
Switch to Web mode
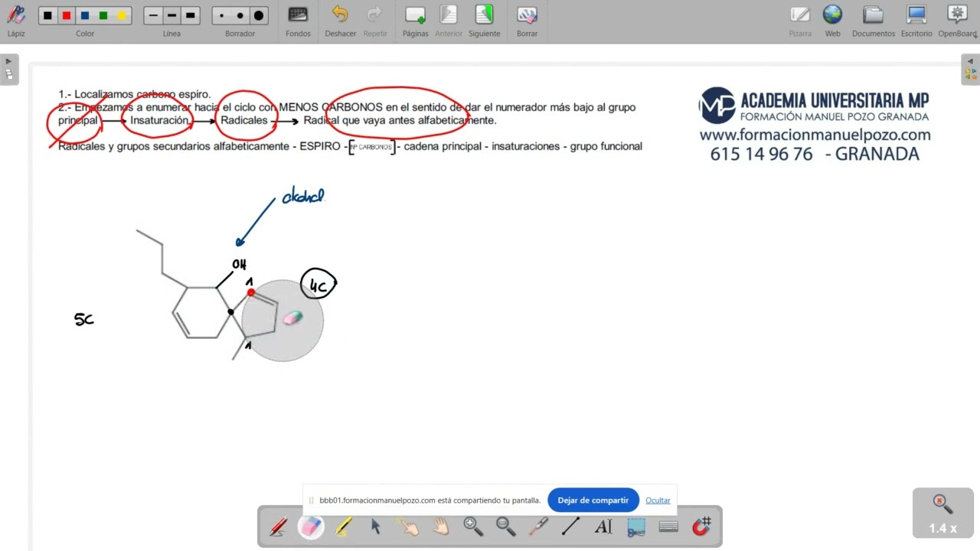[832, 21]
